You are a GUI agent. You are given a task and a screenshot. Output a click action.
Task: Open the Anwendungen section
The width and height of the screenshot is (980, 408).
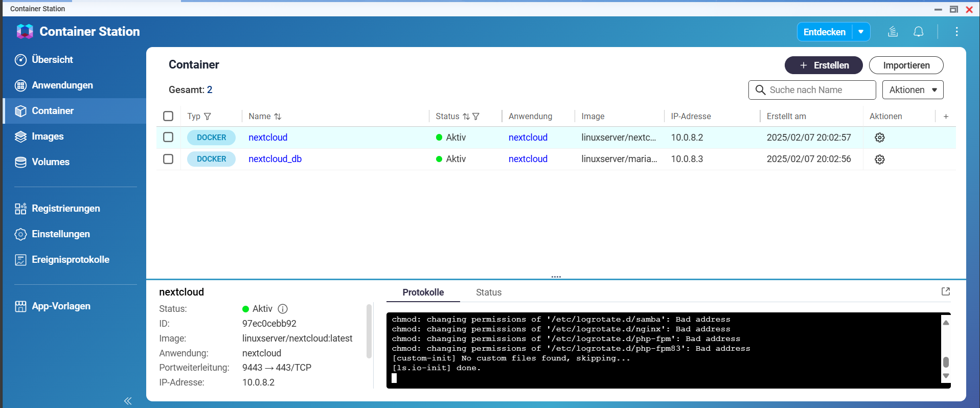tap(54, 85)
